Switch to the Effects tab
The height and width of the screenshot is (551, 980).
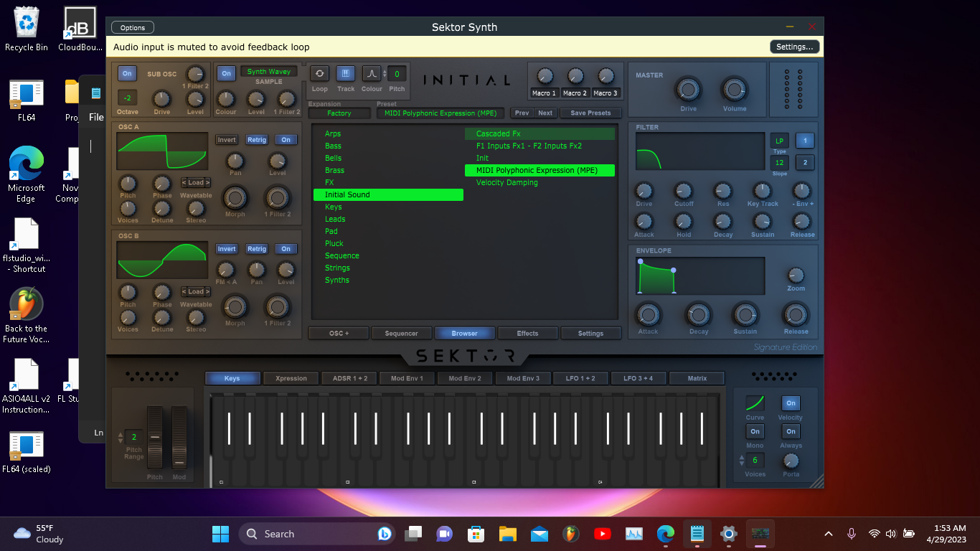coord(527,333)
